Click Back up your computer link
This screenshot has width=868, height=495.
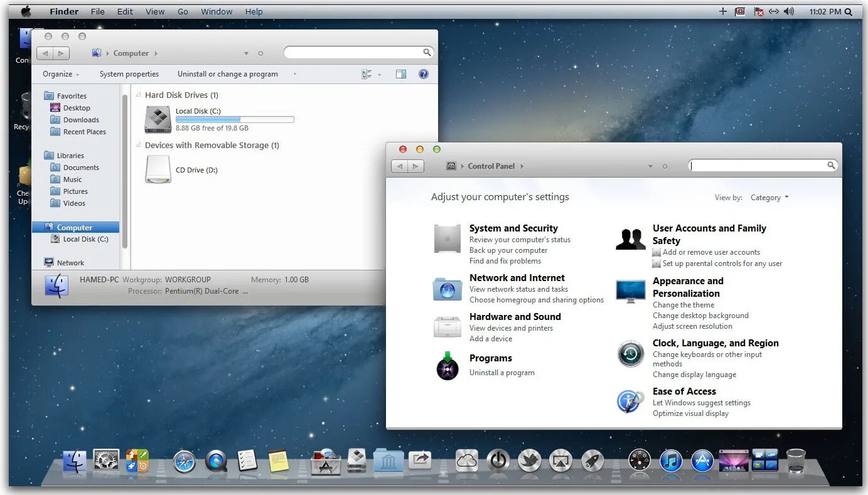(508, 250)
